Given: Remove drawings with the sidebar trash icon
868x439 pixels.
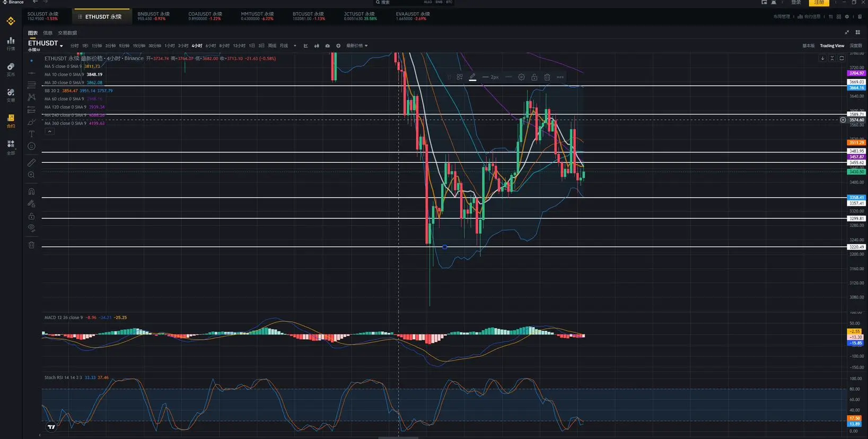Looking at the screenshot, I should 31,245.
